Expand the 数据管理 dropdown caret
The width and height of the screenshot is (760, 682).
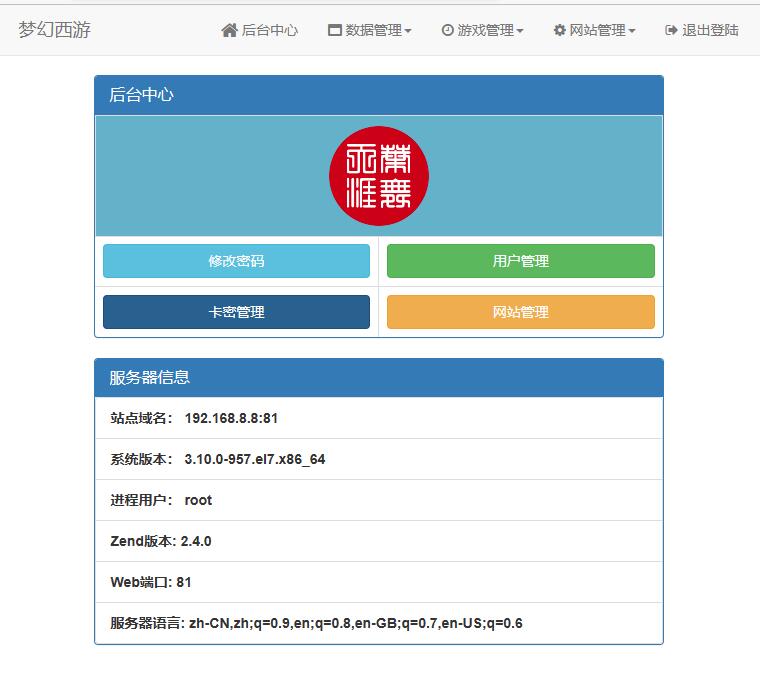[408, 31]
